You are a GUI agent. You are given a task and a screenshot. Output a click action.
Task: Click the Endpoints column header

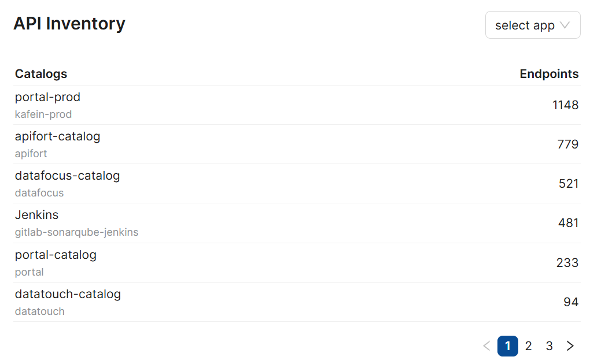[549, 74]
